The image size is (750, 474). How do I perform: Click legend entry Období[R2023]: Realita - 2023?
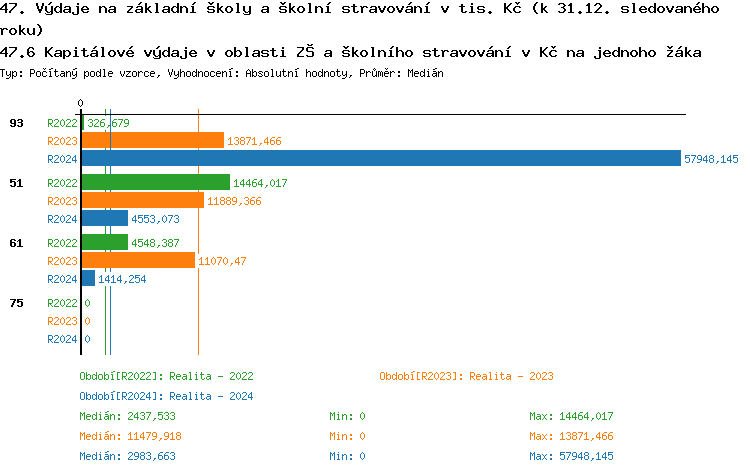coord(466,376)
